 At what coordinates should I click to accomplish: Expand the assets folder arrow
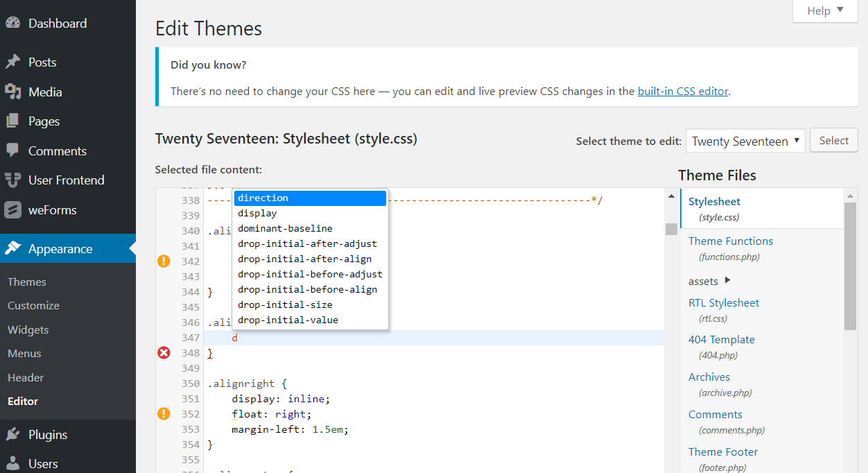point(727,280)
